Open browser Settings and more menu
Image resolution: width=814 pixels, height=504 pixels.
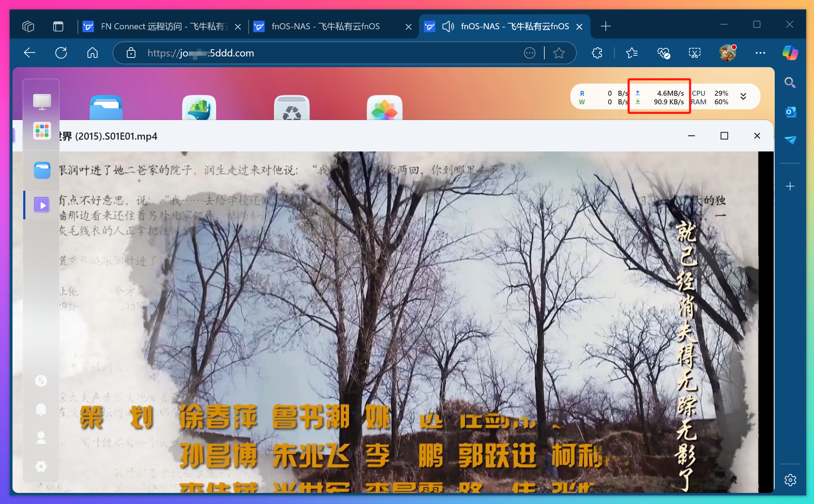click(x=760, y=53)
